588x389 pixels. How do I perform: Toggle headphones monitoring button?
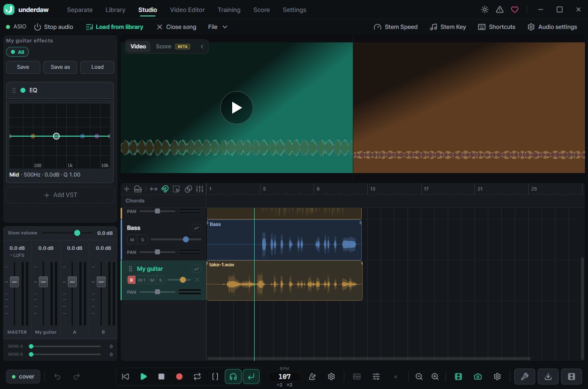(233, 377)
